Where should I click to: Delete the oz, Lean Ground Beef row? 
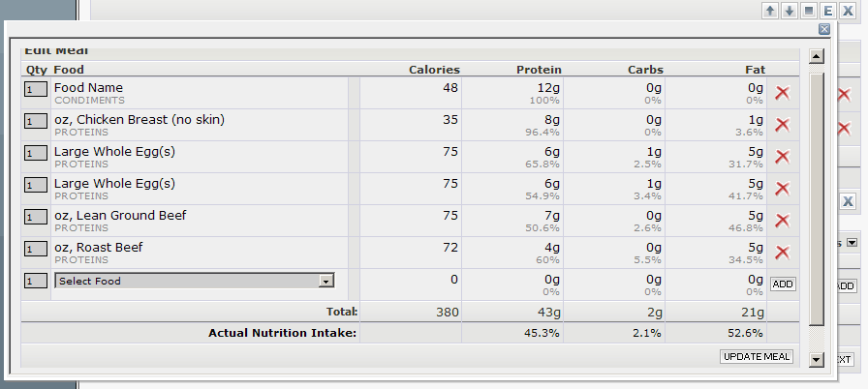click(783, 221)
